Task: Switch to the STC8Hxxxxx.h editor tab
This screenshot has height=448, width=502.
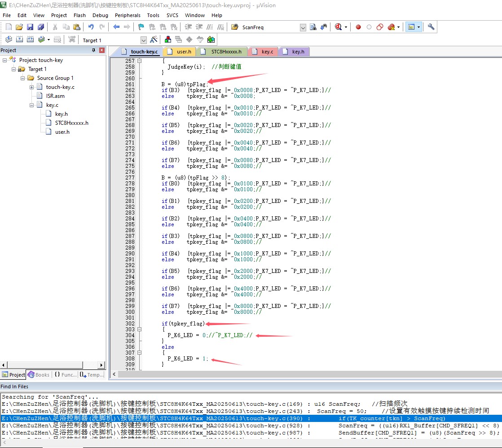Action: click(222, 52)
